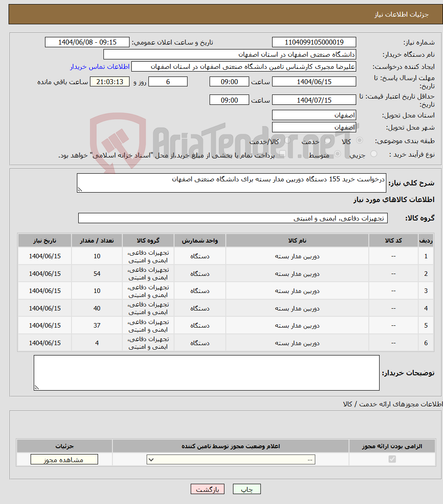Screen dimensions: 443x504
Task: Click inside the شماره نیاز field
Action: 313,42
